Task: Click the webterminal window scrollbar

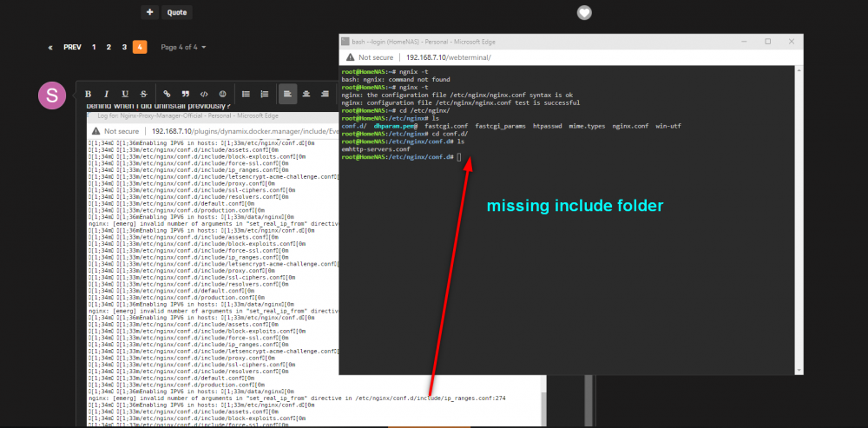Action: point(799,220)
